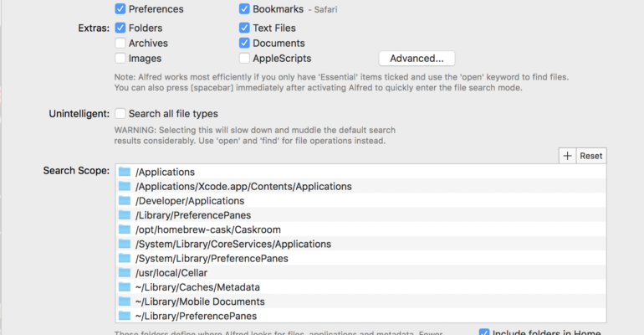
Task: Select the /Applications folder icon
Action: point(125,172)
